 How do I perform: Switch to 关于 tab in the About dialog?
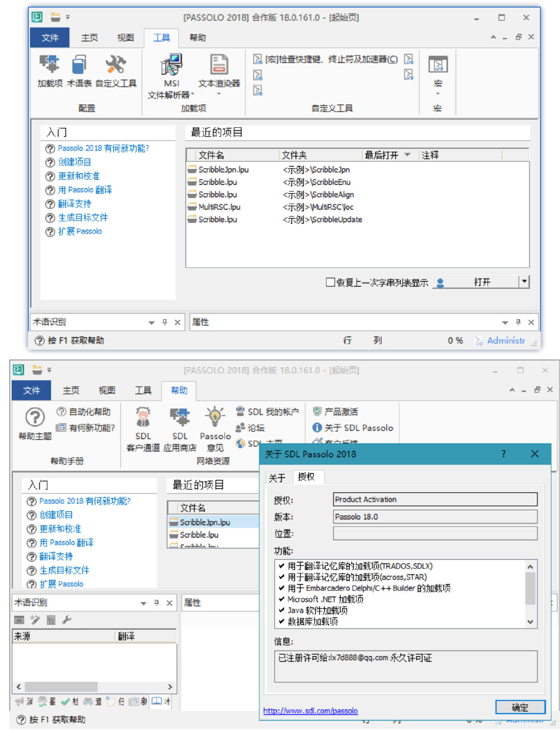(277, 477)
